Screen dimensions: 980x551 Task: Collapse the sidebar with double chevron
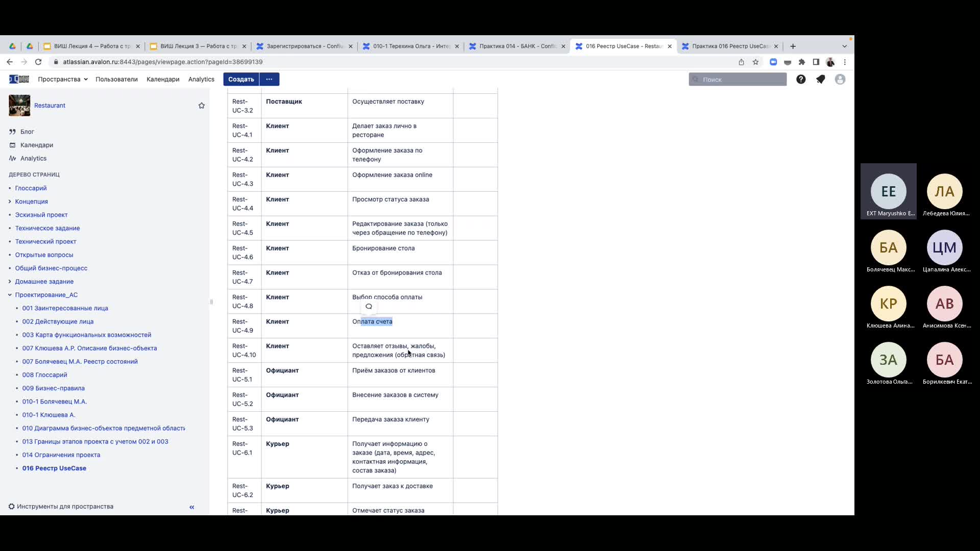click(x=192, y=507)
